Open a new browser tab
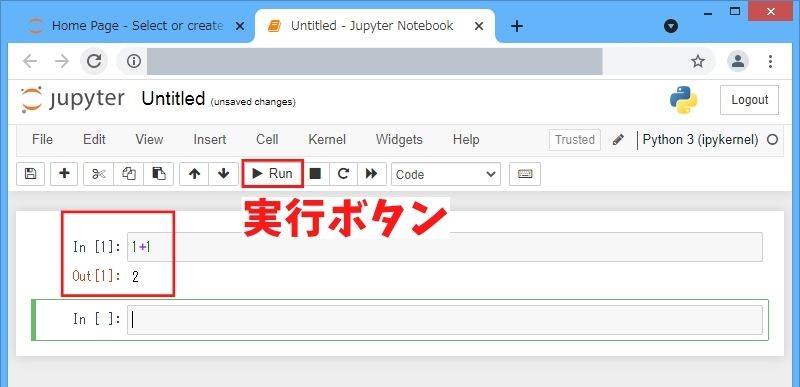Screen dimensions: 800x387 coord(517,26)
